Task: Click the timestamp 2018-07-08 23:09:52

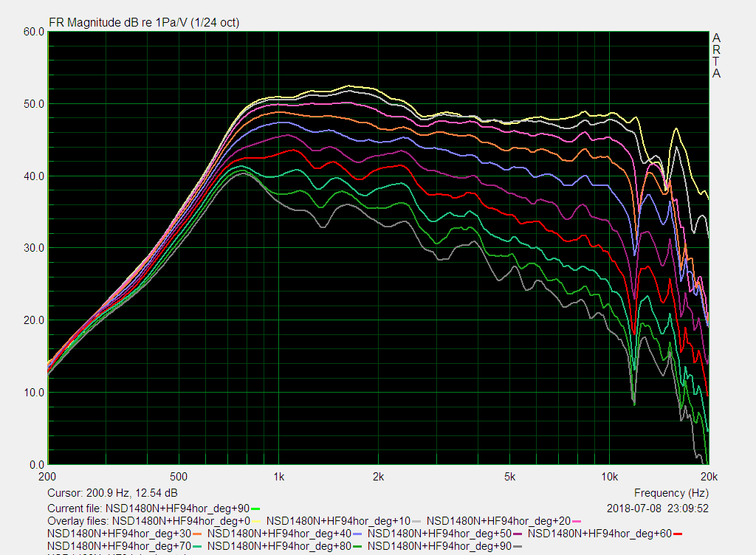Action: coord(658,509)
